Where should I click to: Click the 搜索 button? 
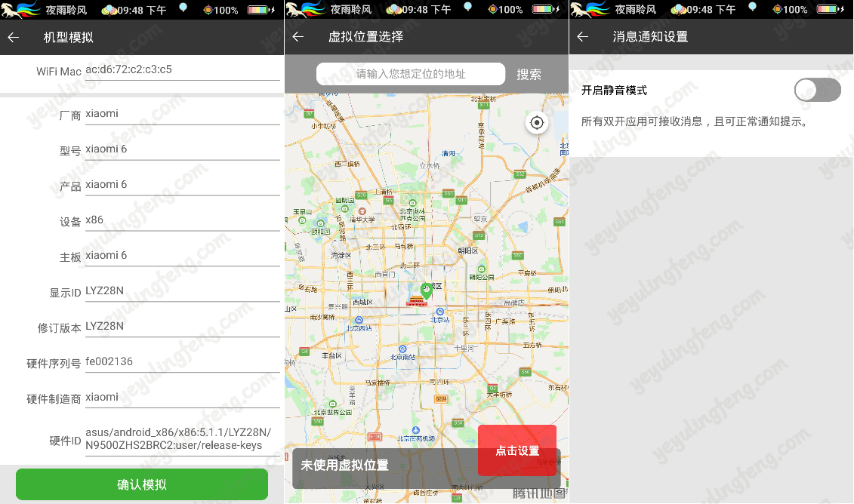[529, 74]
